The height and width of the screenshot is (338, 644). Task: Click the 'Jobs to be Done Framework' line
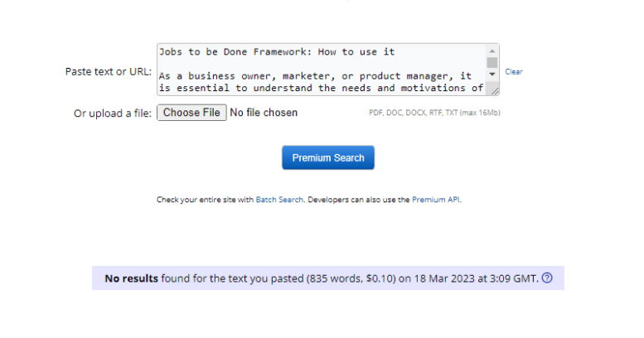[277, 51]
